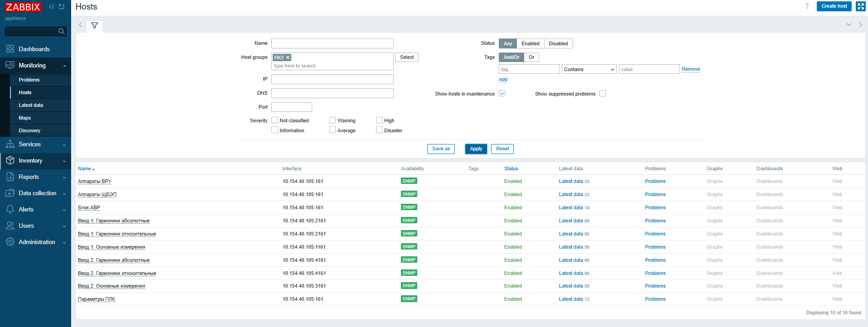Click the Apply filter button
The image size is (868, 327).
pos(476,149)
